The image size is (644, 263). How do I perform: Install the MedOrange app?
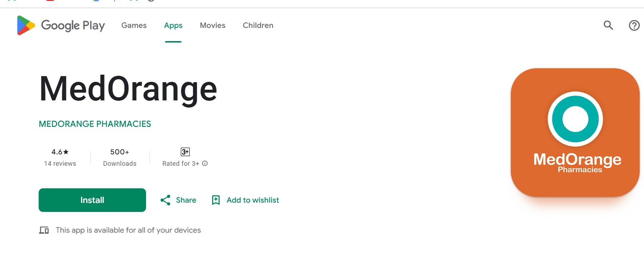pos(92,200)
